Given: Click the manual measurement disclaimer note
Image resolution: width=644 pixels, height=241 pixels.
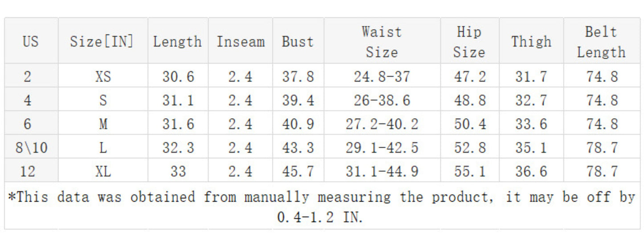Looking at the screenshot, I should [321, 207].
